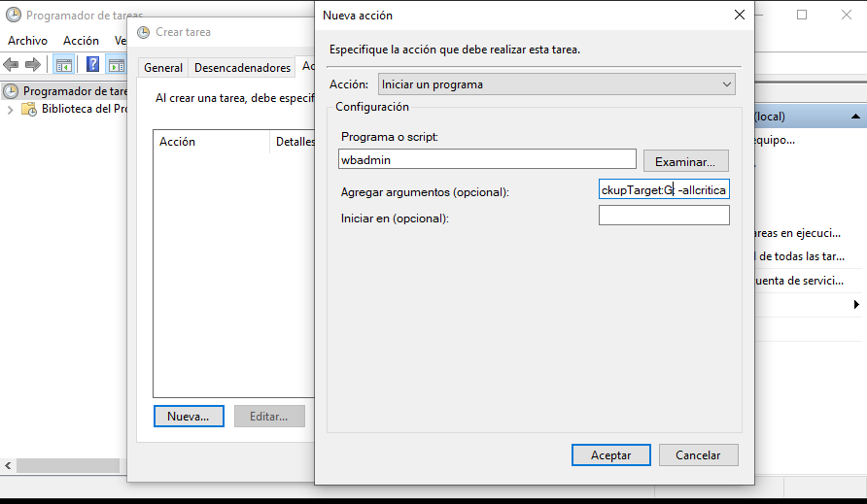Click the Iniciar en (opcional) field
867x504 pixels.
click(x=664, y=216)
